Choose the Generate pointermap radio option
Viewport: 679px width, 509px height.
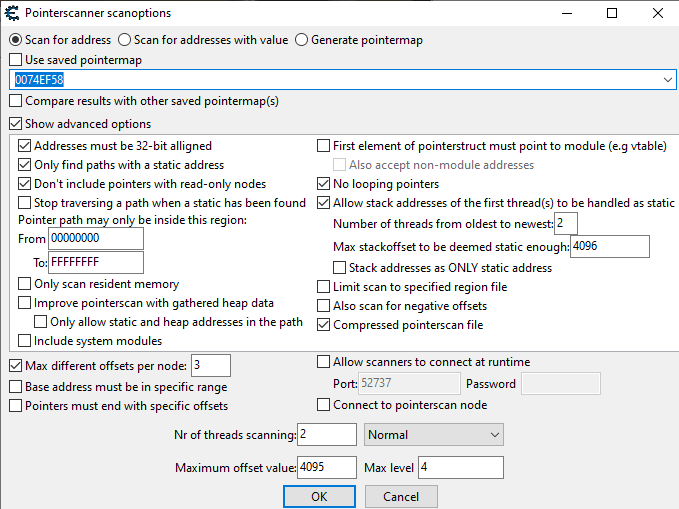[x=301, y=40]
